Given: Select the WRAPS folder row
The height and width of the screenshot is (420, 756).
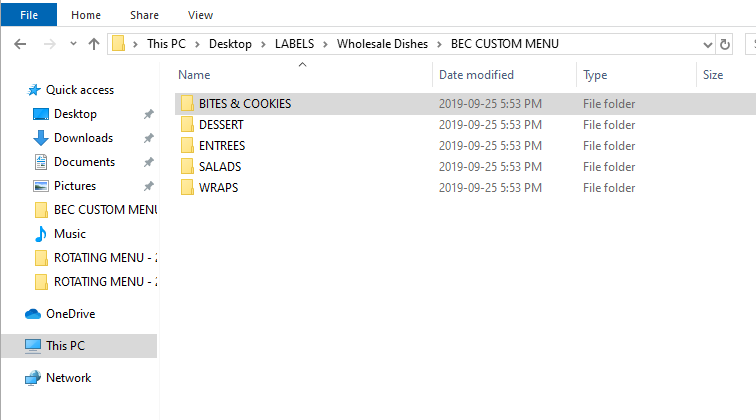Looking at the screenshot, I should click(218, 188).
